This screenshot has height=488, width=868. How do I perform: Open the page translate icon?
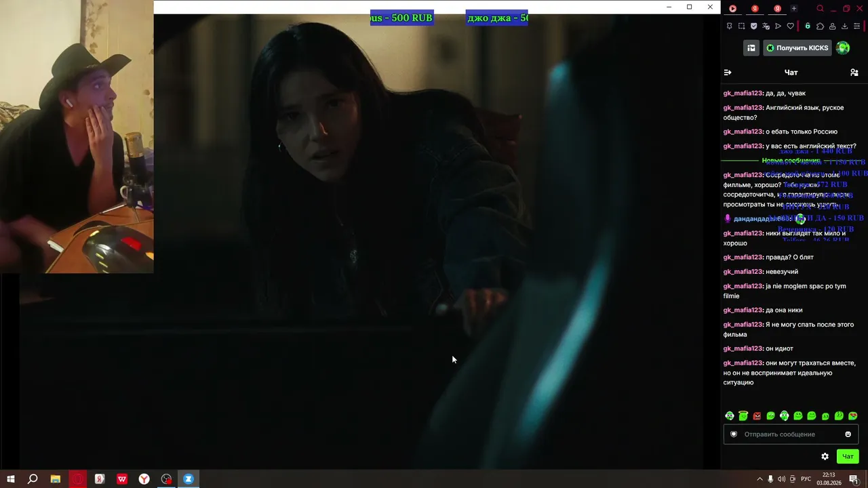point(766,26)
